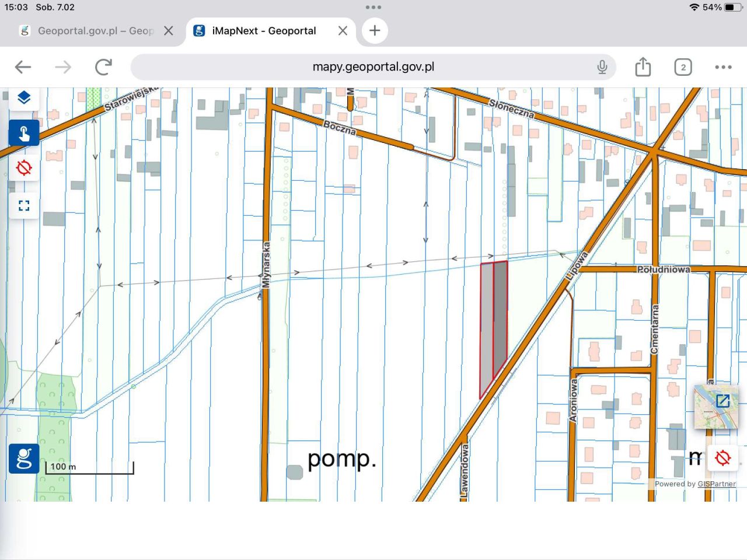The width and height of the screenshot is (747, 560).
Task: Toggle the crossed-out locate button on left
Action: (24, 169)
